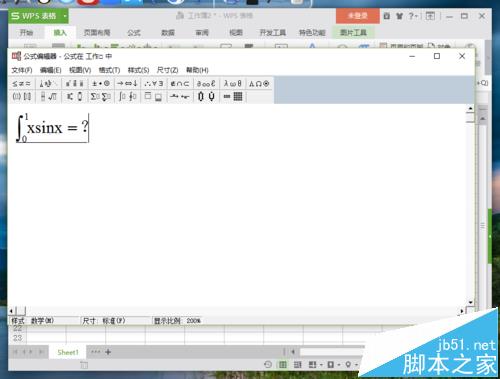Open the arrow symbols palette
The width and height of the screenshot is (500, 379).
point(127,84)
